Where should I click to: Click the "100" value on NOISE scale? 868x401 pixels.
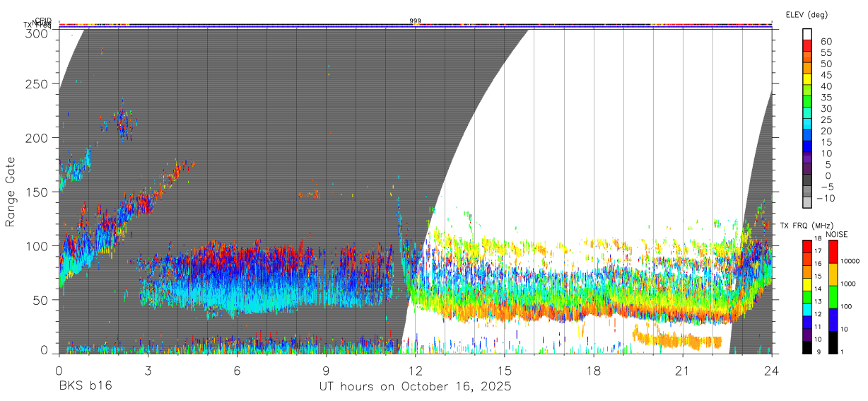tap(846, 306)
